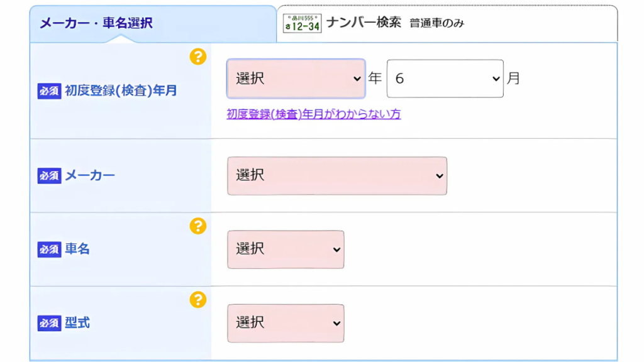The height and width of the screenshot is (362, 644).
Task: Click the 必須 badge beside 初度登録(検査)年月
Action: coord(50,91)
